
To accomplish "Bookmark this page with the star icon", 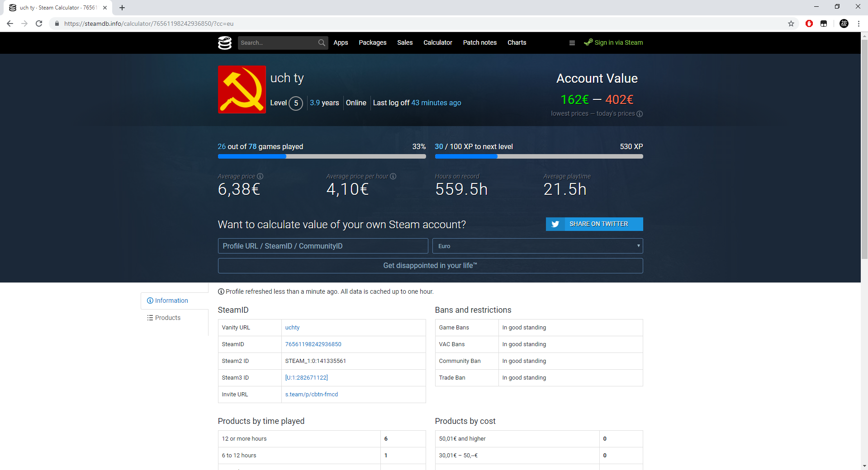I will [791, 23].
